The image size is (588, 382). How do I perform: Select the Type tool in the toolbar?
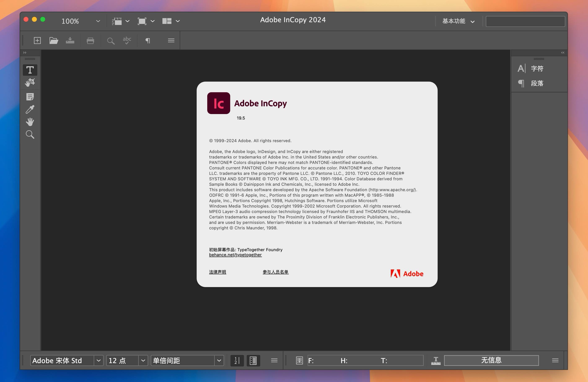30,70
